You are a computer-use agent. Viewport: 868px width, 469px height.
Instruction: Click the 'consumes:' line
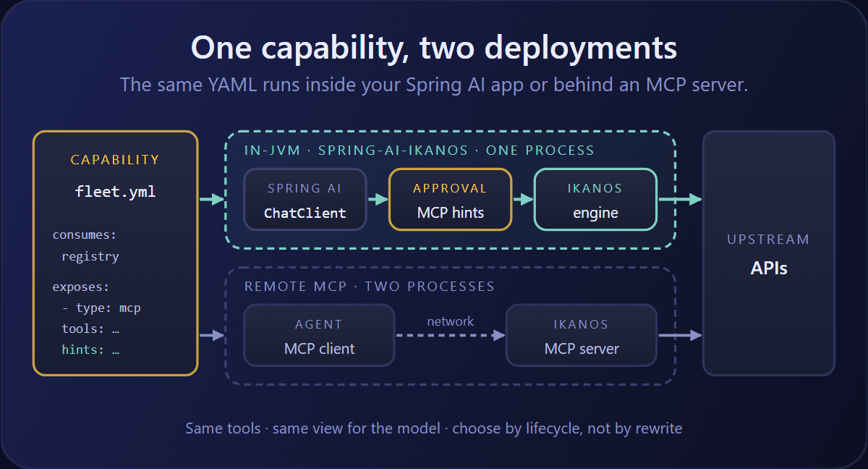tap(85, 235)
